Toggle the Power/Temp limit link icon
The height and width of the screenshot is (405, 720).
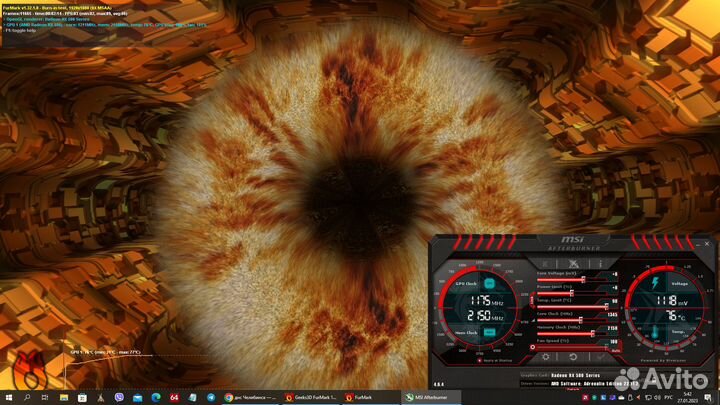pos(533,300)
